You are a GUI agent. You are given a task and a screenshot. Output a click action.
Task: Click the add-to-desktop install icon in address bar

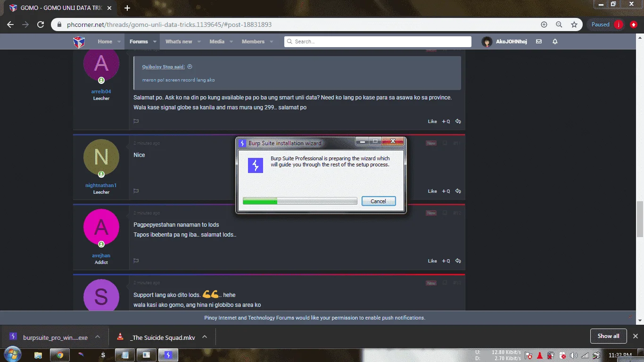(544, 25)
